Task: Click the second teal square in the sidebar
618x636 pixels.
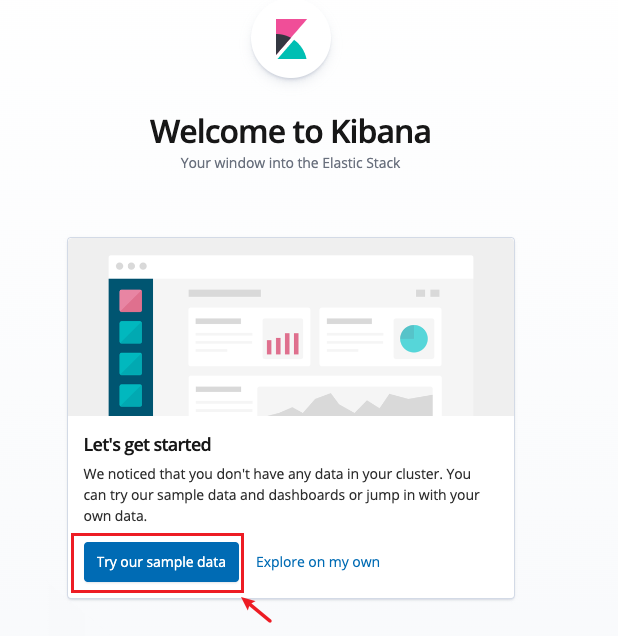Action: [x=131, y=364]
